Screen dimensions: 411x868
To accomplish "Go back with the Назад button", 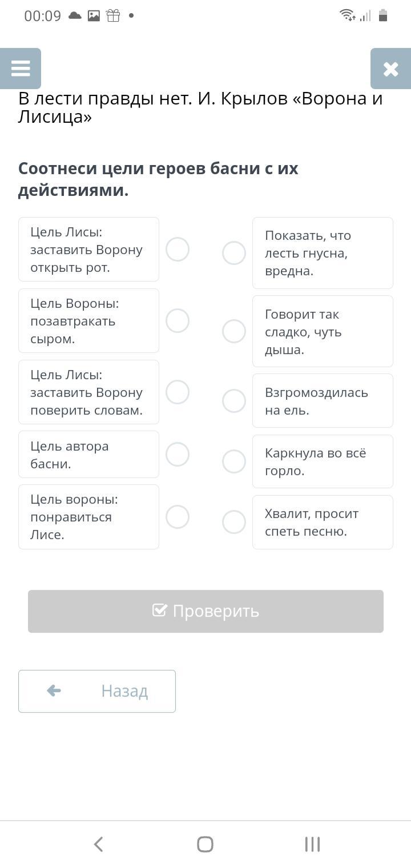I will coord(97,691).
